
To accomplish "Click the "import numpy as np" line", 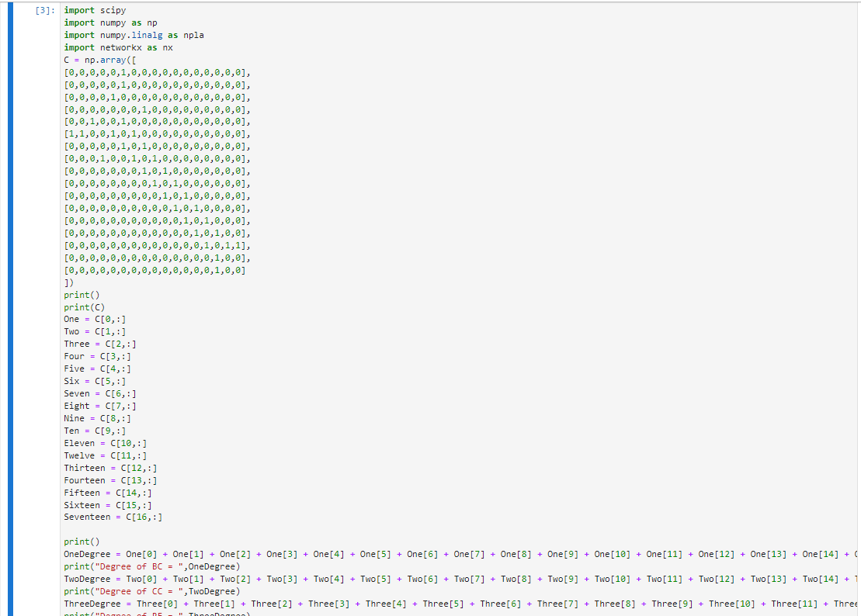I will pyautogui.click(x=110, y=22).
